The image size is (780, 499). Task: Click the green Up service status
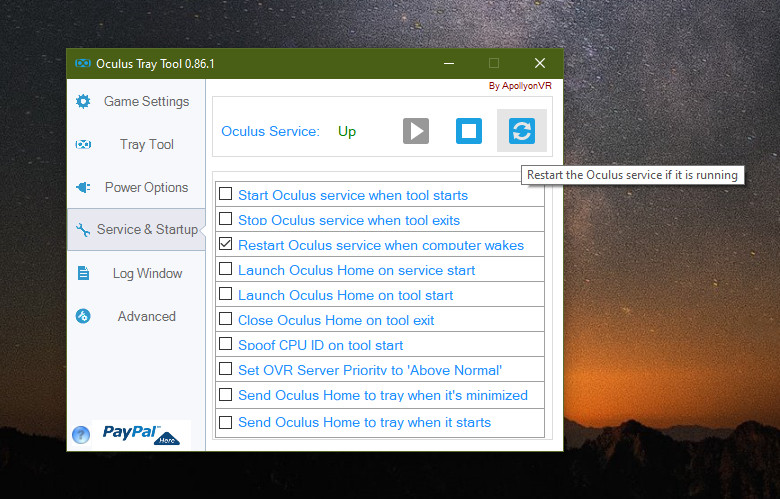(x=347, y=131)
